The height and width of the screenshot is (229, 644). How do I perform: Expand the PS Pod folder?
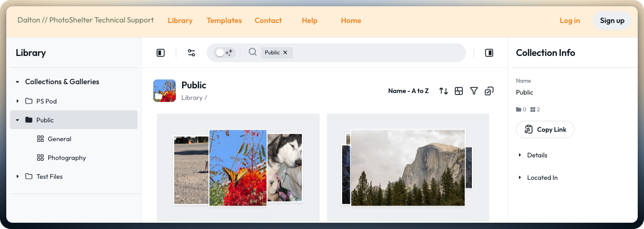pyautogui.click(x=17, y=101)
